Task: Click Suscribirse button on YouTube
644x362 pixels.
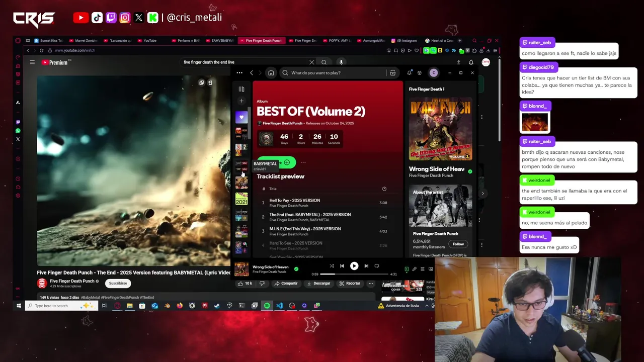Action: 118,283
